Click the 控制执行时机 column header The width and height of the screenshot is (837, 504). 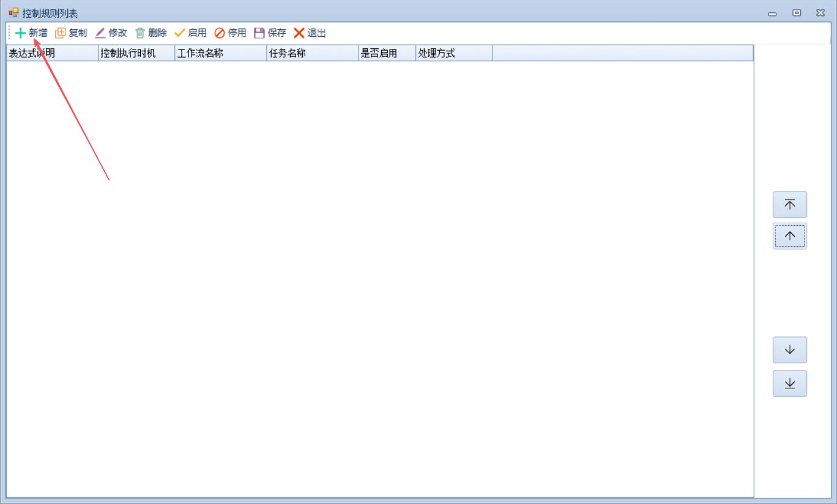pos(136,53)
